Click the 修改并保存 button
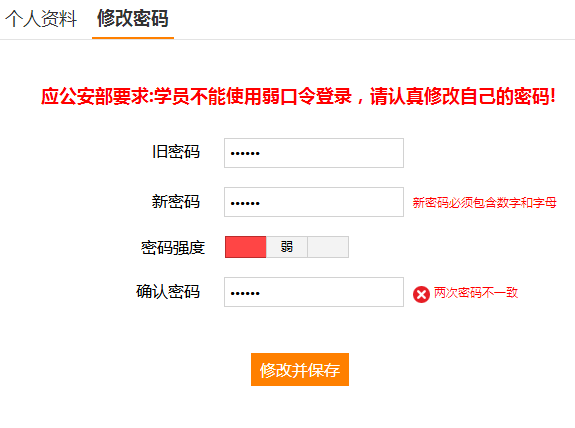 click(x=300, y=370)
